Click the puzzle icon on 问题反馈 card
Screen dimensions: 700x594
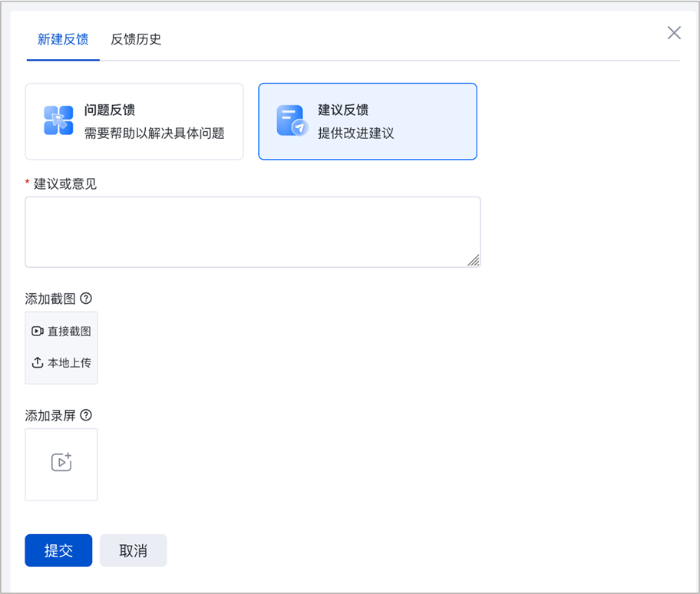(58, 121)
